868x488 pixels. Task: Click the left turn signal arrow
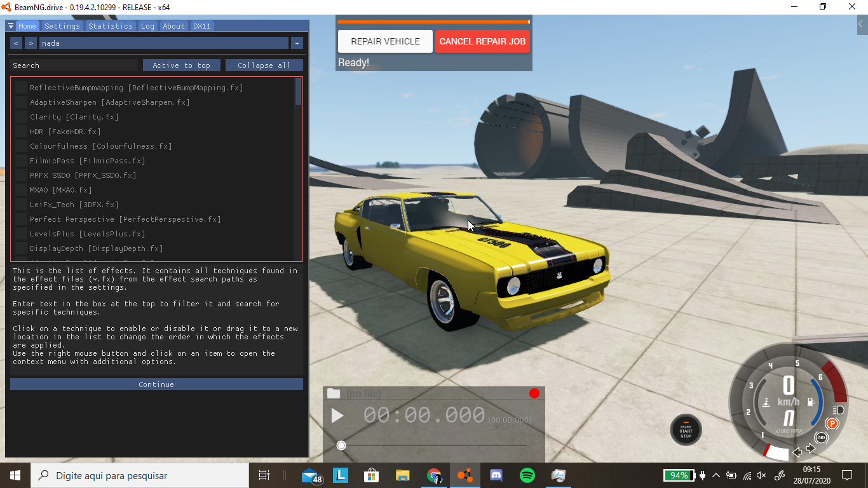coord(797,452)
